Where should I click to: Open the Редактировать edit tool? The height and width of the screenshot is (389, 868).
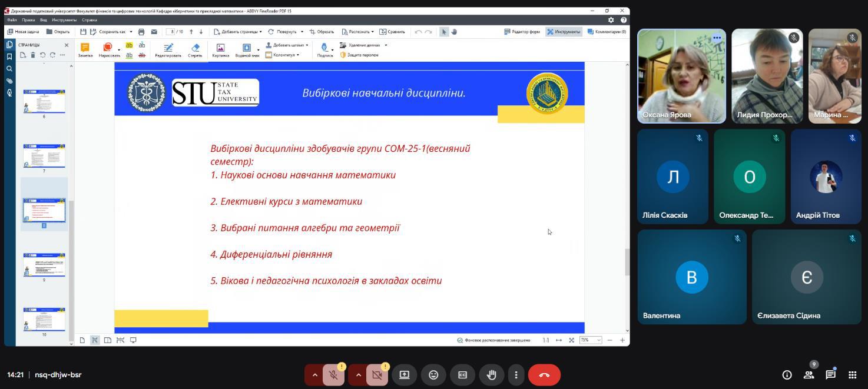[x=168, y=49]
